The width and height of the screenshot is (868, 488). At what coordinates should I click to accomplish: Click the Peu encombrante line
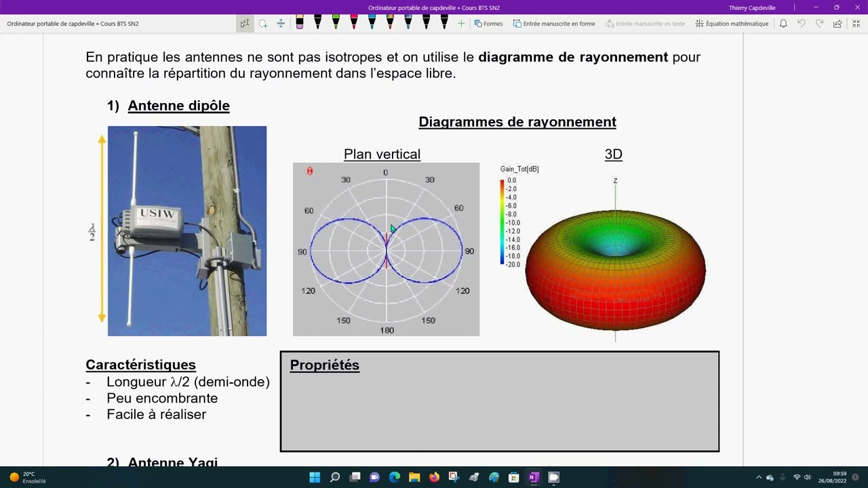click(162, 399)
